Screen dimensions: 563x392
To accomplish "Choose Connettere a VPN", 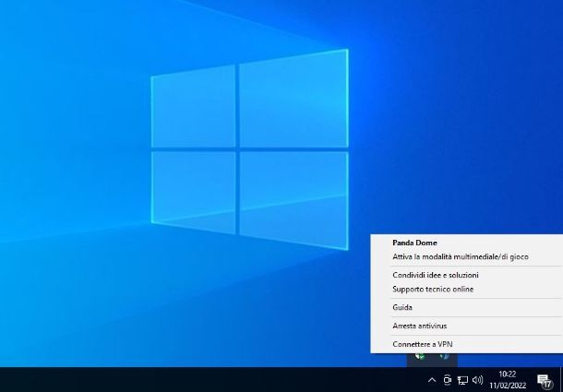I will pyautogui.click(x=466, y=344).
